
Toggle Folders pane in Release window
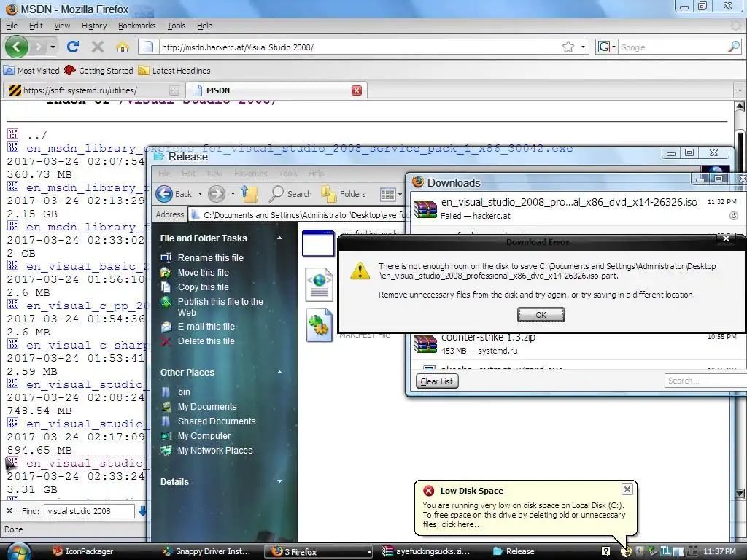pos(344,194)
